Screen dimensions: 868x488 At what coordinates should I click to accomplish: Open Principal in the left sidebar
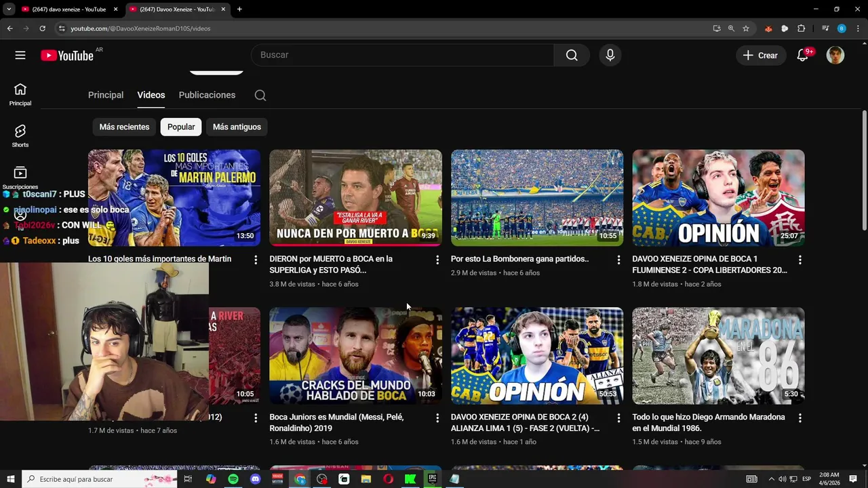point(20,95)
